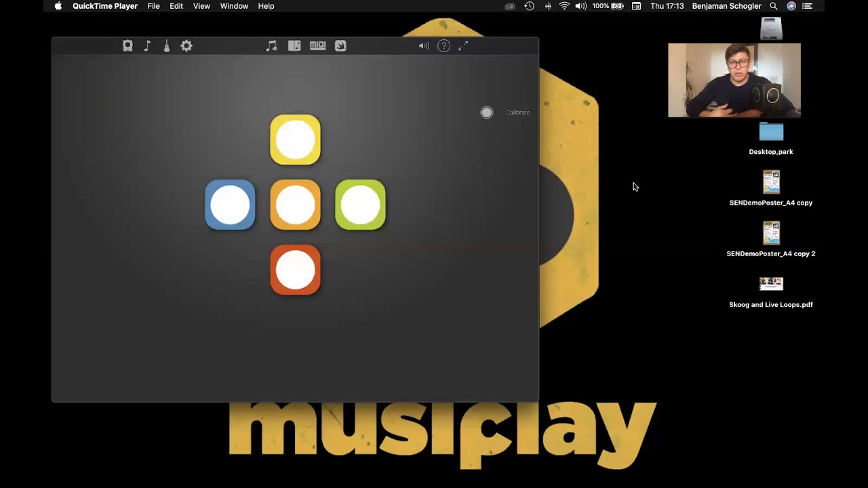This screenshot has height=488, width=868.
Task: Open the QuickTime Player menu
Action: pos(105,6)
